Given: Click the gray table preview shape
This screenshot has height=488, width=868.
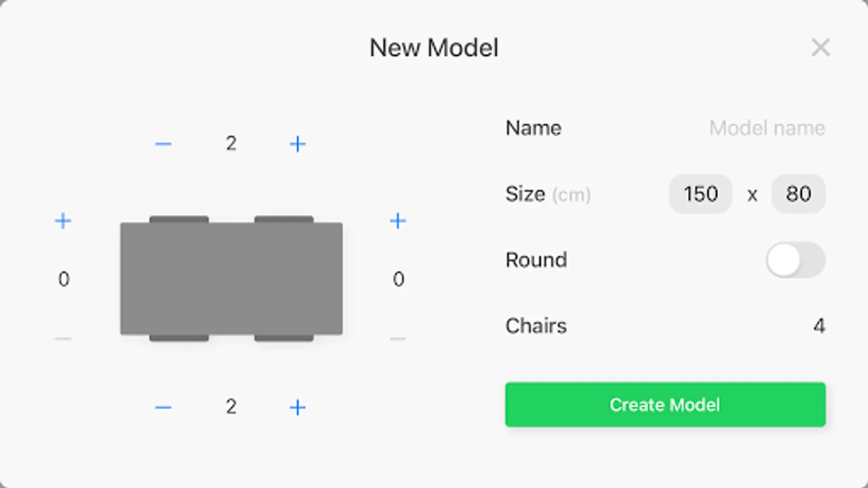Looking at the screenshot, I should coord(231,278).
